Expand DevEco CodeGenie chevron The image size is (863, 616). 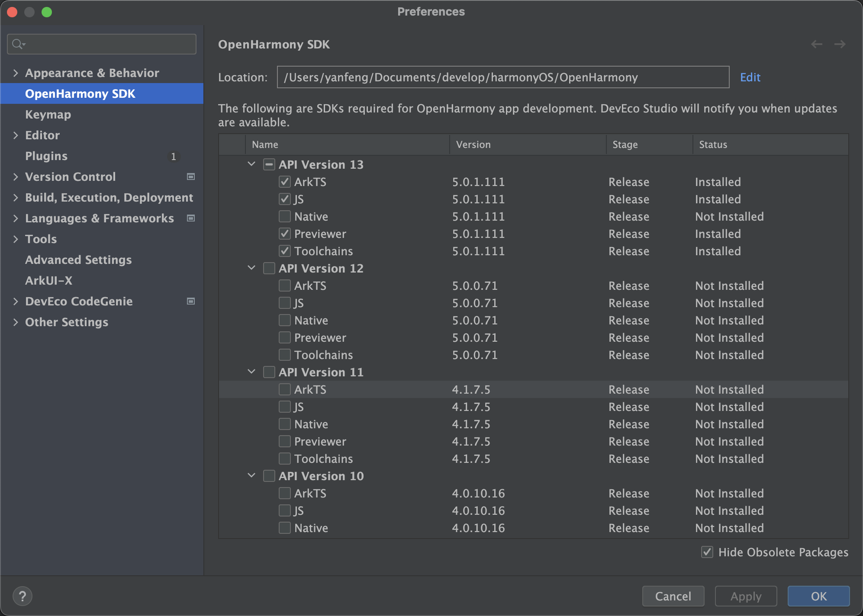click(16, 301)
